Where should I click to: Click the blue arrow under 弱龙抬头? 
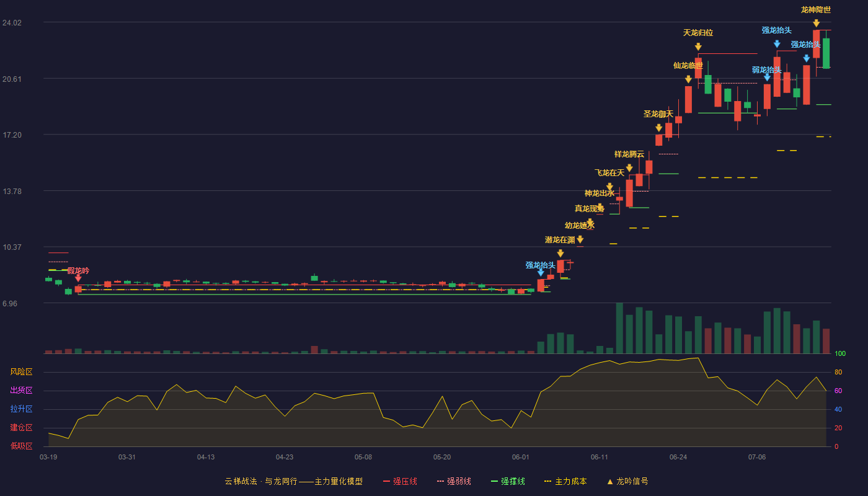[767, 77]
